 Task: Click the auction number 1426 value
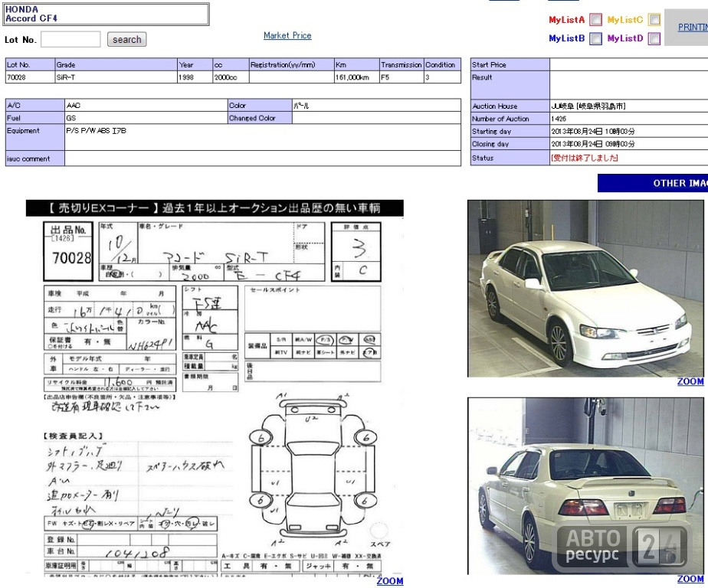(x=559, y=119)
